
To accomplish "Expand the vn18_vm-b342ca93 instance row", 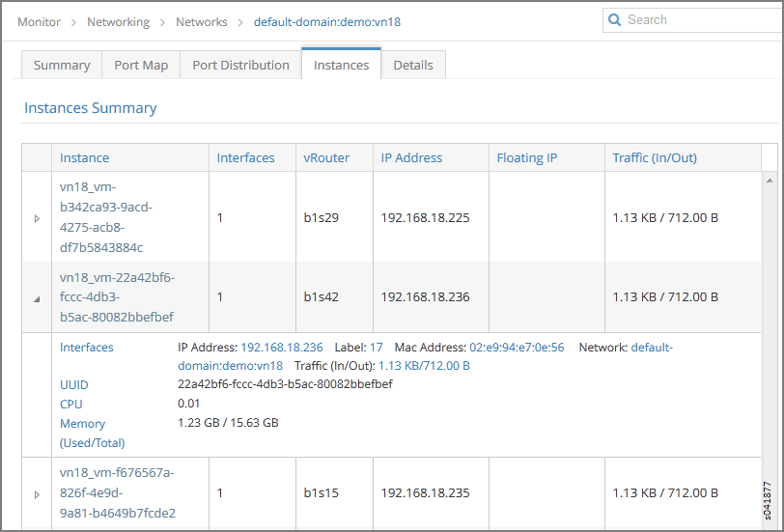I will (38, 218).
